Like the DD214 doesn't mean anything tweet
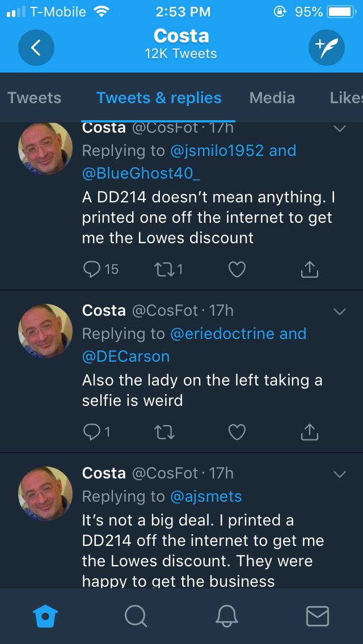363x644 pixels. 237,270
